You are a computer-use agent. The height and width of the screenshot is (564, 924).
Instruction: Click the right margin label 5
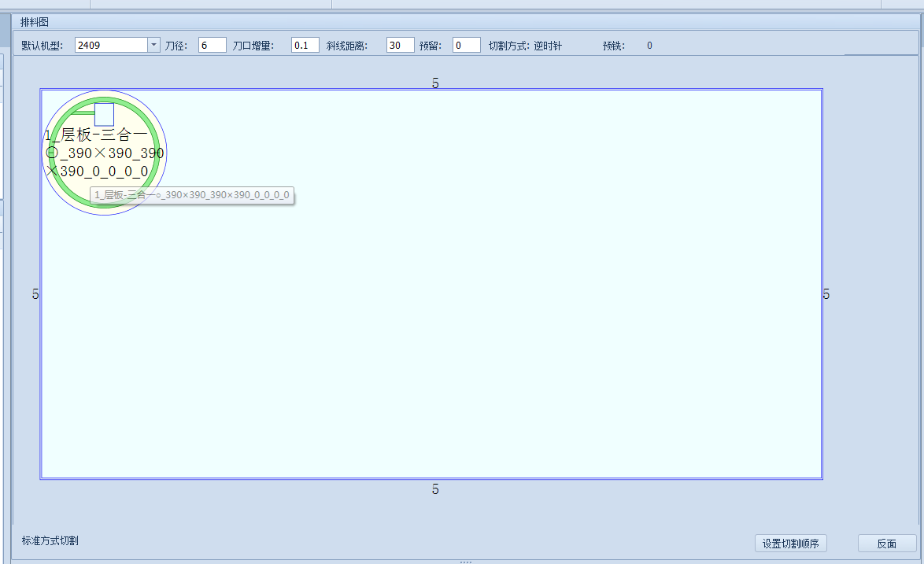tap(826, 294)
